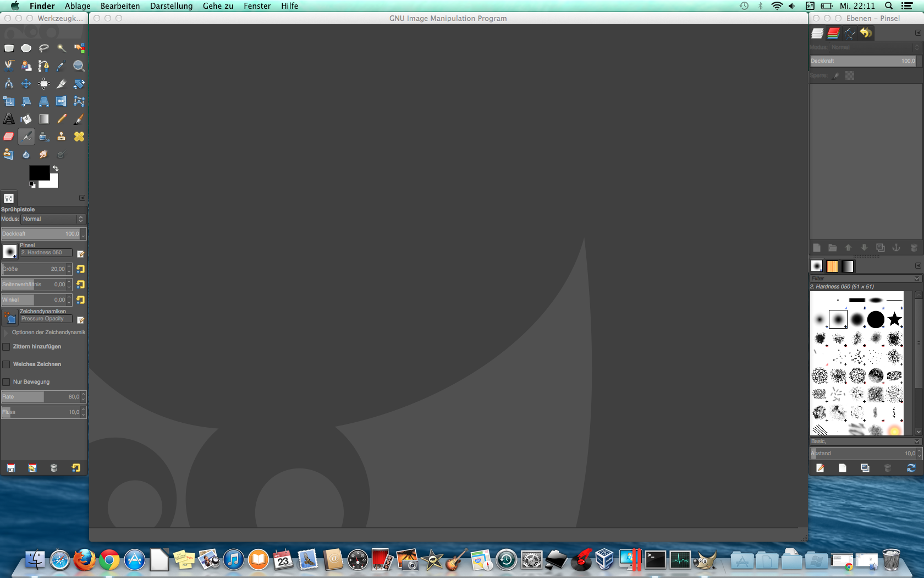Choose the Eraser tool
The image size is (924, 578).
(x=9, y=137)
